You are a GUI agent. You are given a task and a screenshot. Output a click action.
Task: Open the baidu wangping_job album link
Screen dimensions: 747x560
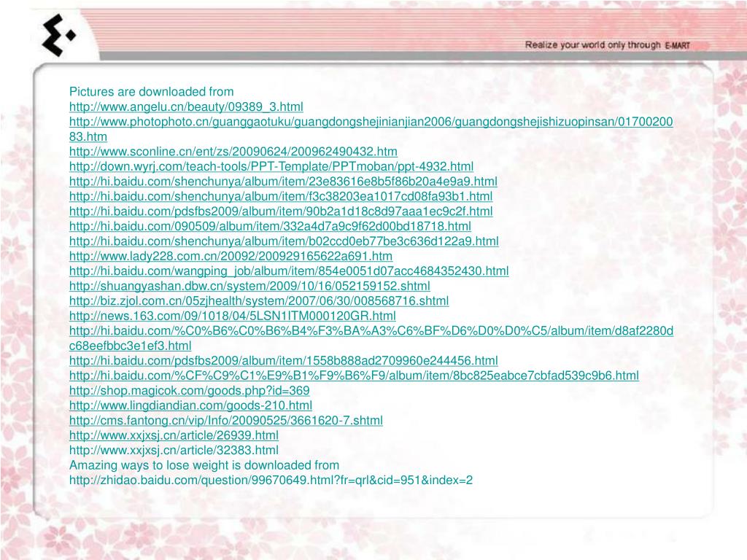[x=289, y=271]
